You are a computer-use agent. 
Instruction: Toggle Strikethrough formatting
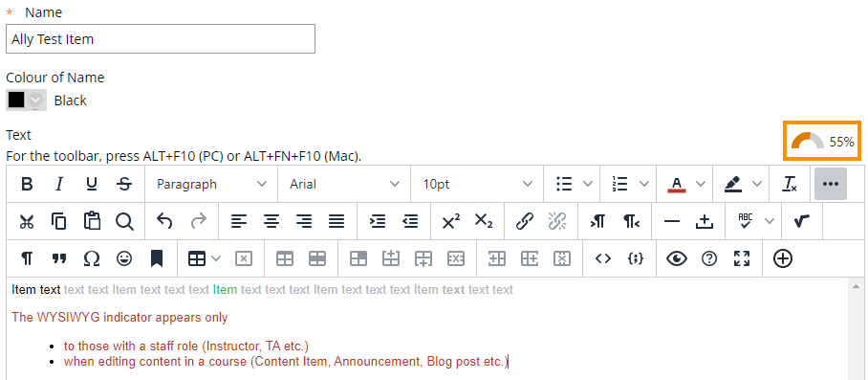124,184
